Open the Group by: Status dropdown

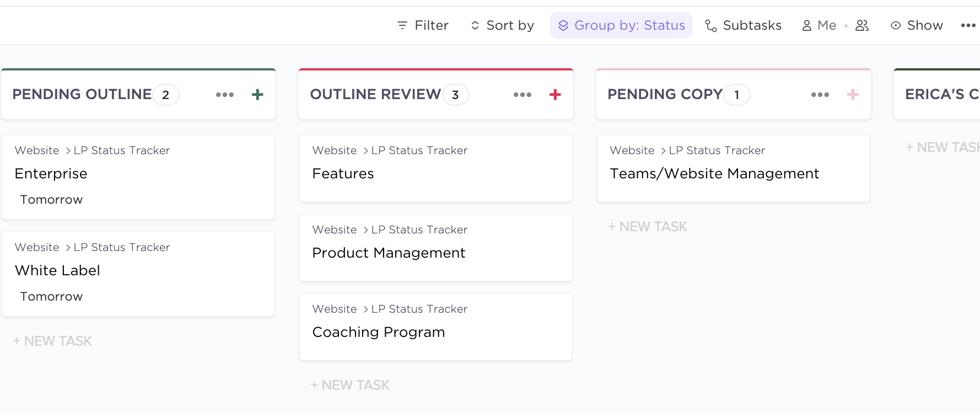click(x=621, y=25)
